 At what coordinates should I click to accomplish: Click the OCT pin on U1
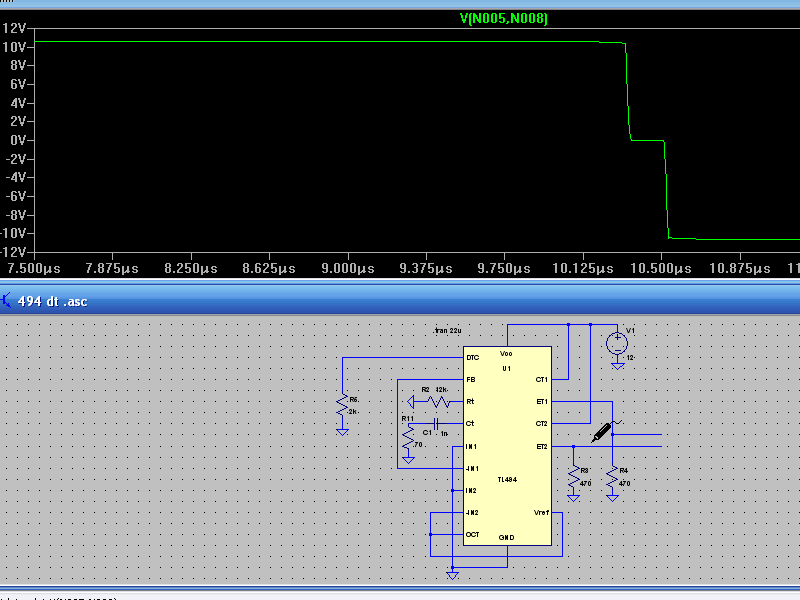point(472,534)
